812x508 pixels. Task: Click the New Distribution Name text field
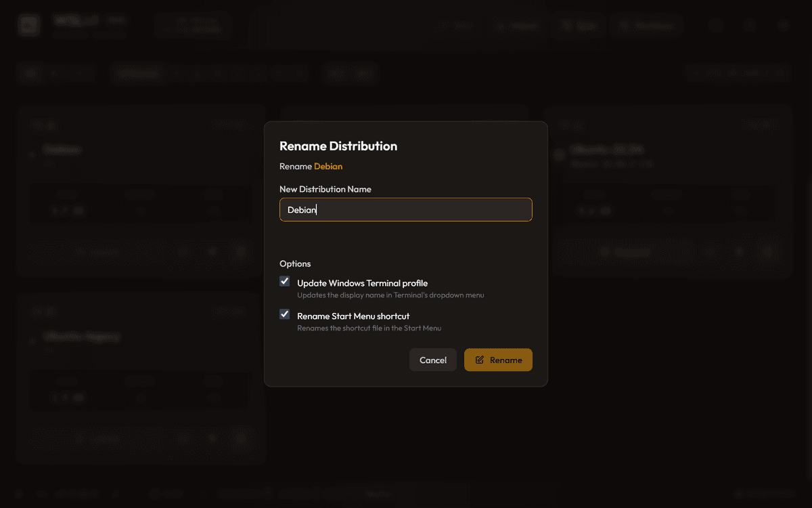click(x=406, y=210)
